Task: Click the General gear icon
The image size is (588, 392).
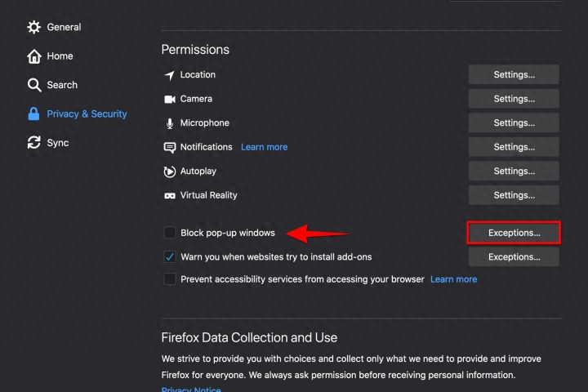Action: pos(33,27)
